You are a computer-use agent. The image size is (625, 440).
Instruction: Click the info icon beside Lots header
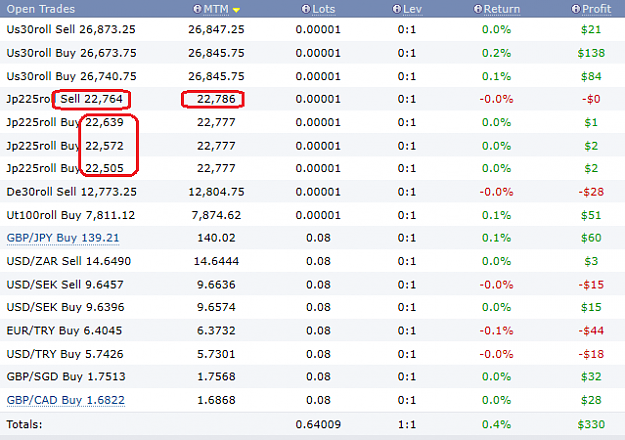coord(305,9)
